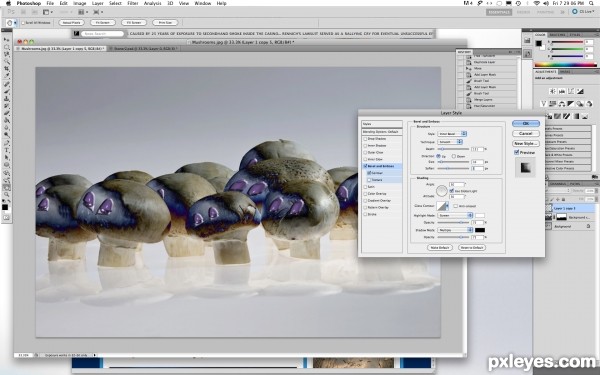Click the Exposure adjustment icon
Screen dimensions: 600x375
coord(580,91)
